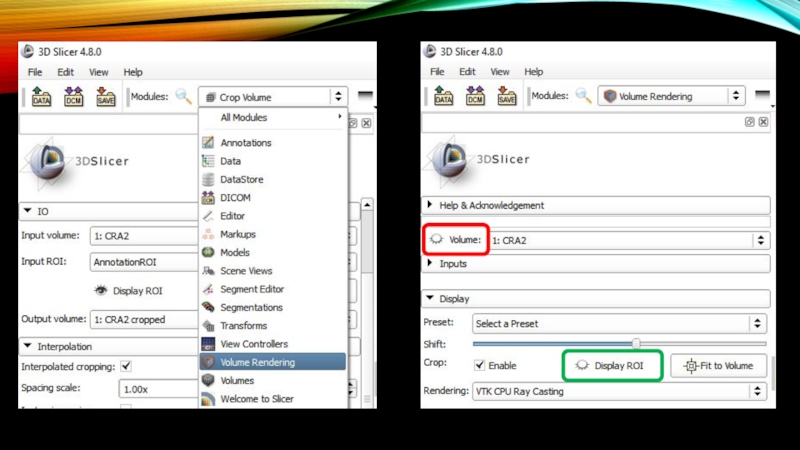This screenshot has width=800, height=450.
Task: Open VTK CPU Ray Casting rendering dropdown
Action: [x=619, y=391]
